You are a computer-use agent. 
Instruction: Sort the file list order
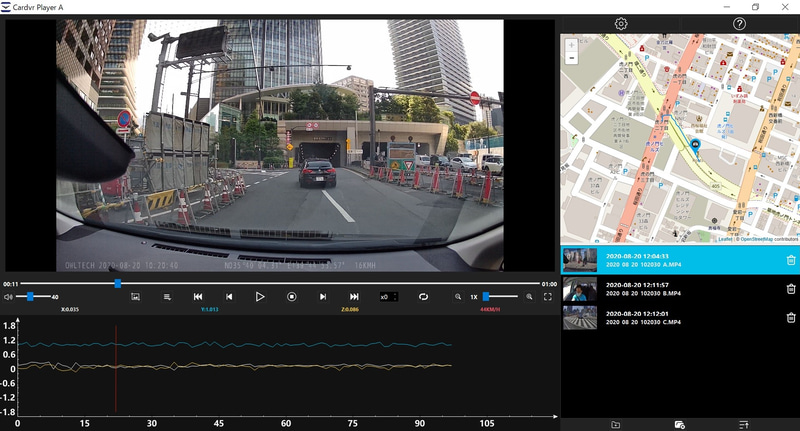point(743,424)
